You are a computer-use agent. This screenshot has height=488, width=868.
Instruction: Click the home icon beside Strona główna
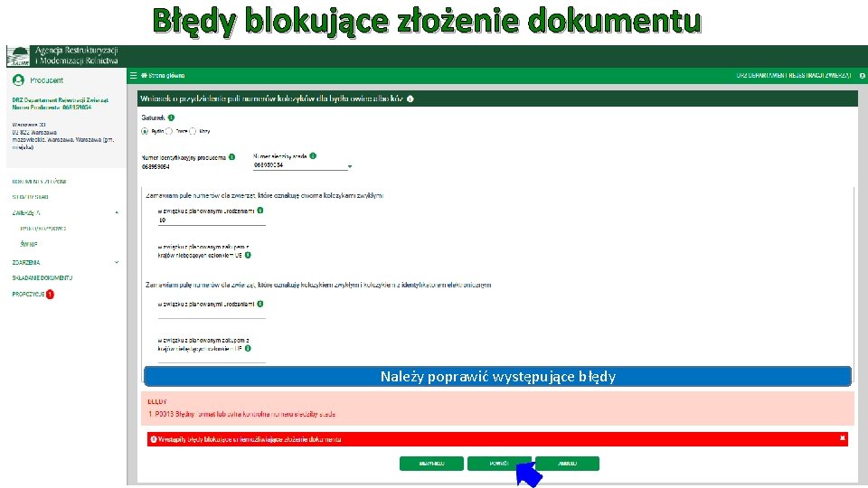144,75
